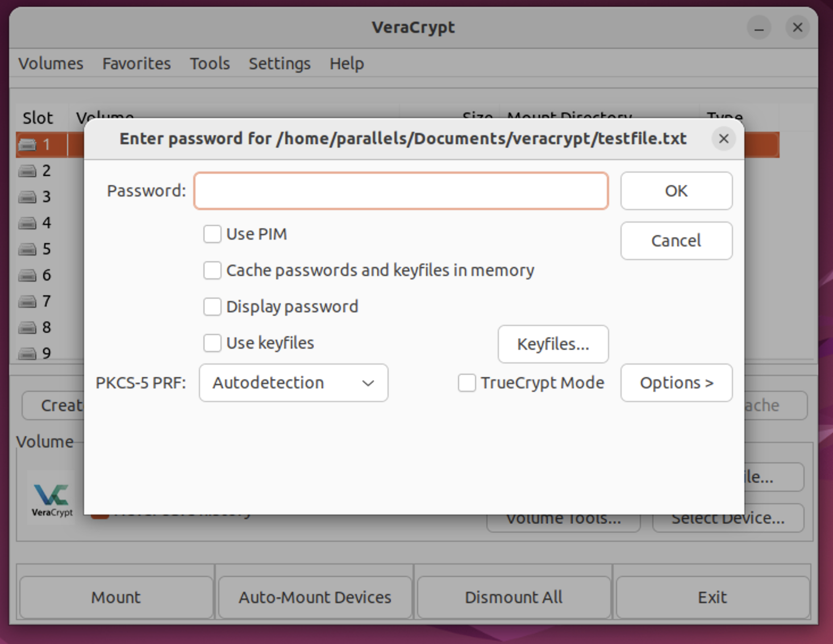Click the drive icon for slot 8
Image resolution: width=833 pixels, height=644 pixels.
(28, 327)
